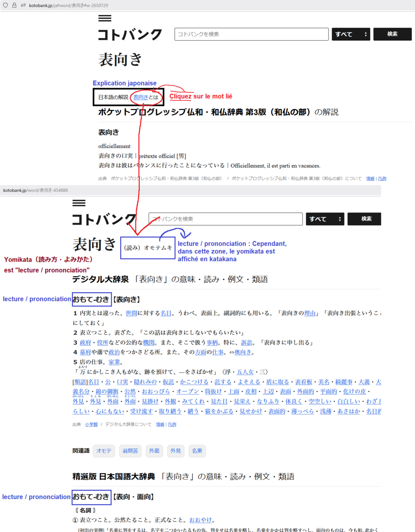The image size is (415, 532).
Task: Click the 訴訟 link in definition 3
Action: coord(247,342)
